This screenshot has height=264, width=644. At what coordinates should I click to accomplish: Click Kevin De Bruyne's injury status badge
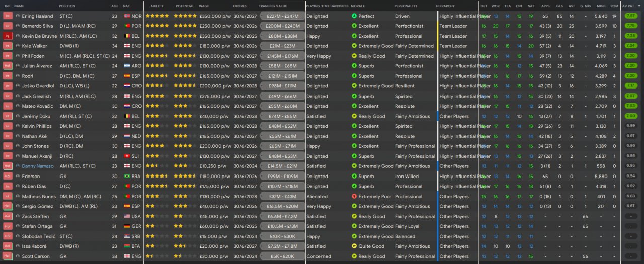click(x=8, y=36)
